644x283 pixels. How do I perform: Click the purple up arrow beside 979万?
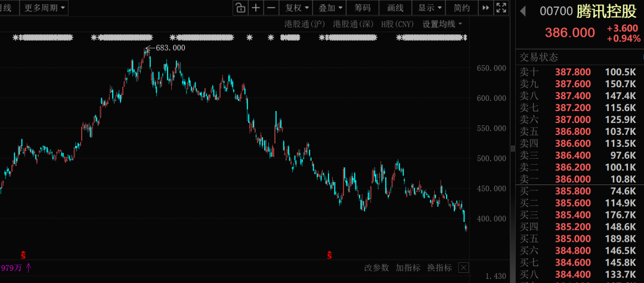click(29, 268)
